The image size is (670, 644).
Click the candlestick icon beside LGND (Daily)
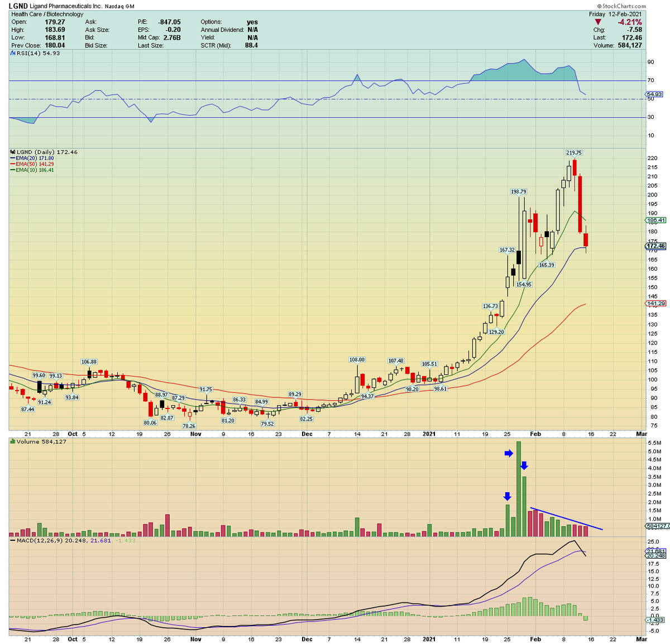tap(12, 152)
